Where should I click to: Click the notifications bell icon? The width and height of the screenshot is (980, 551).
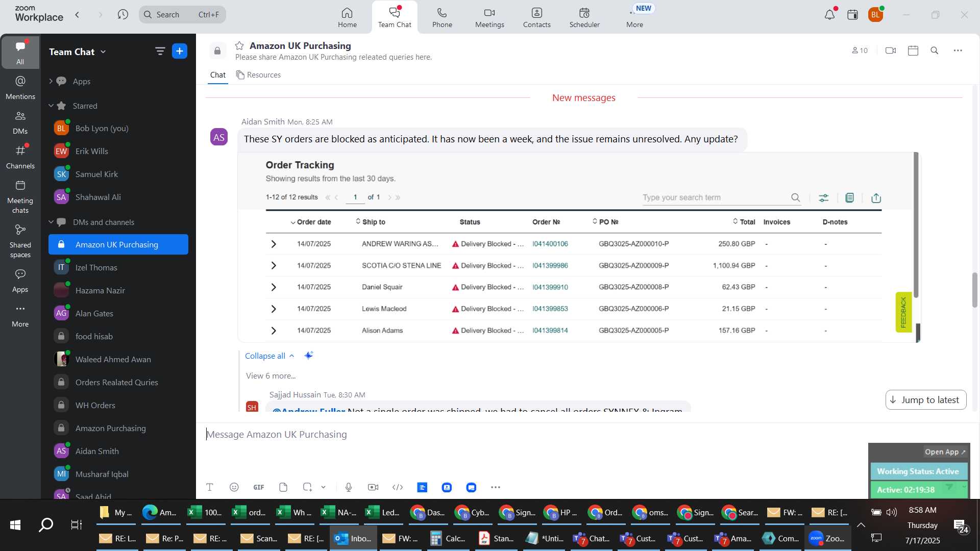[829, 15]
